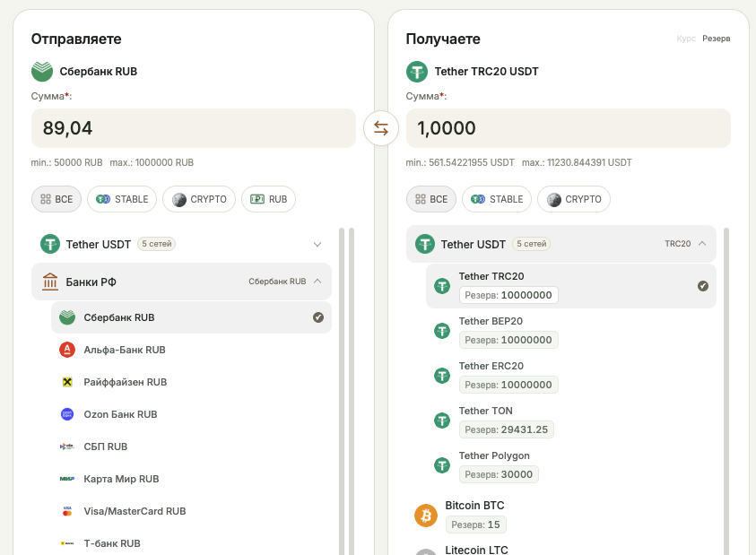Viewport: 756px width, 555px height.
Task: Choose Tether BEP20 to receive
Action: (571, 331)
